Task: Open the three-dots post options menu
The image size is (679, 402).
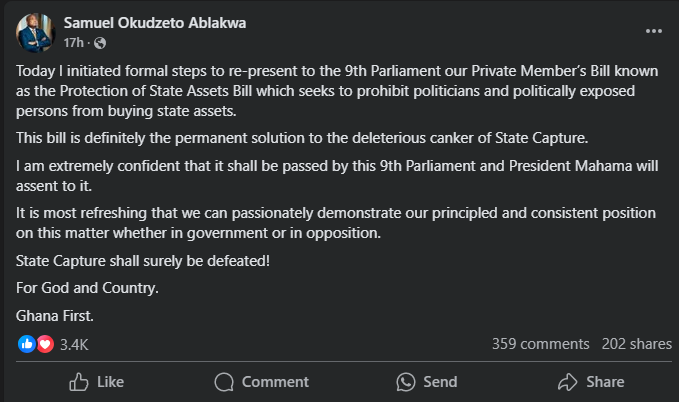Action: click(x=654, y=31)
